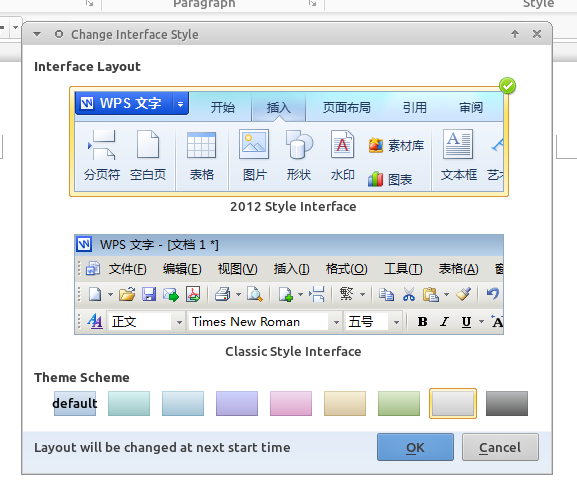Viewport: 577px width, 497px height.
Task: Choose the lavender purple theme swatch
Action: pos(237,403)
